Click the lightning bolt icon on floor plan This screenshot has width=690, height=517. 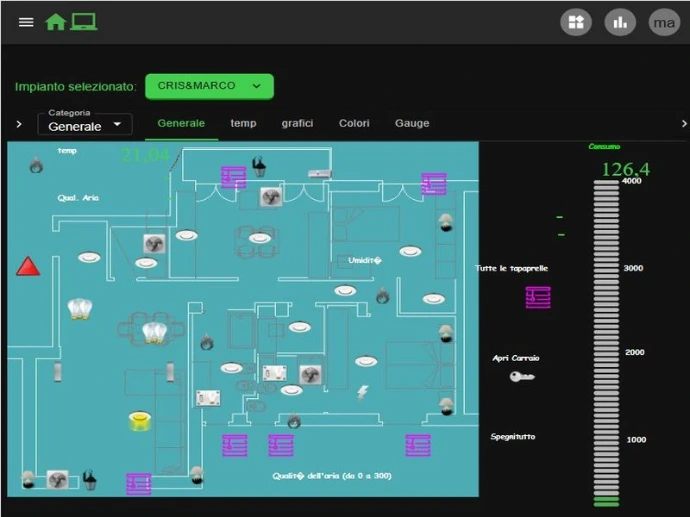tap(363, 391)
